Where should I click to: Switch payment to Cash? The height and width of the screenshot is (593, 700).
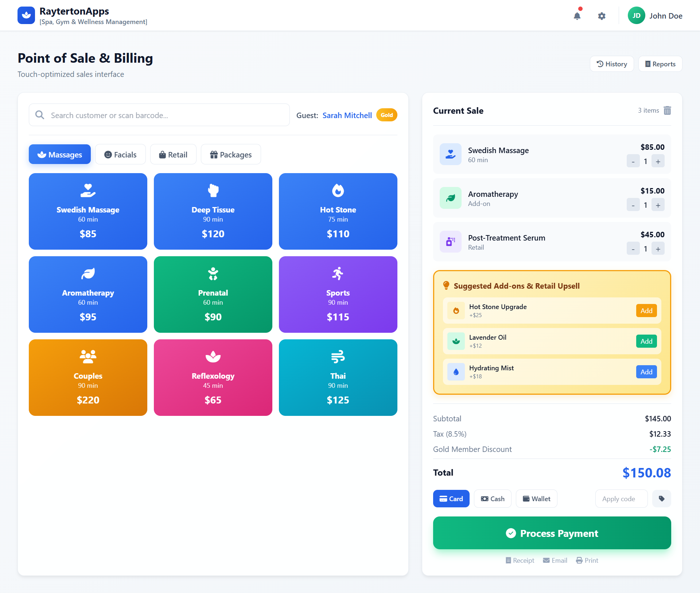tap(493, 499)
